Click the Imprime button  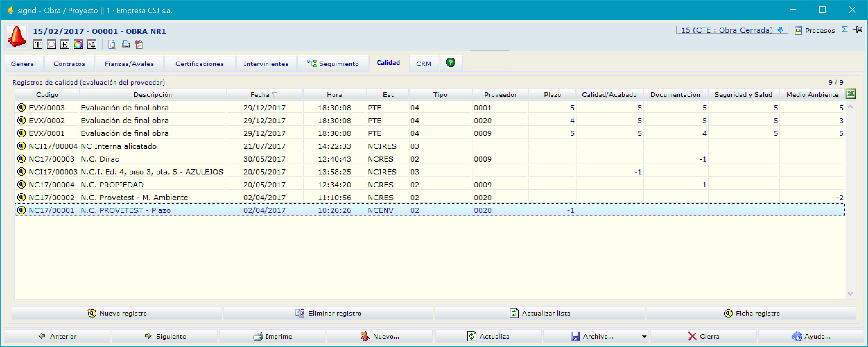(272, 336)
